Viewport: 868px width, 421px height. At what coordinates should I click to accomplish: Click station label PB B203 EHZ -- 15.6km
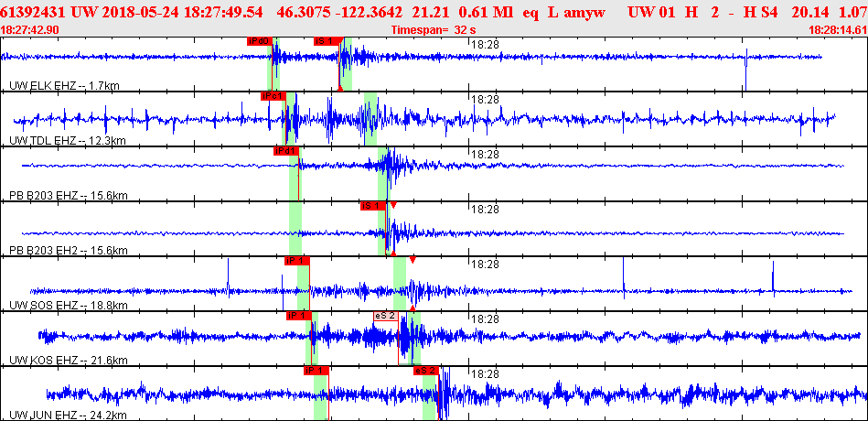click(x=69, y=196)
